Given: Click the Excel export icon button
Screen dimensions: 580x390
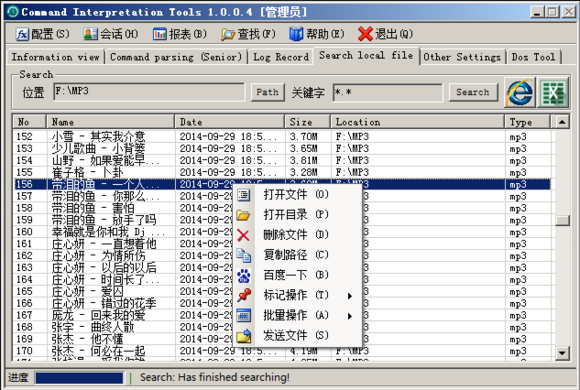Looking at the screenshot, I should click(x=553, y=92).
